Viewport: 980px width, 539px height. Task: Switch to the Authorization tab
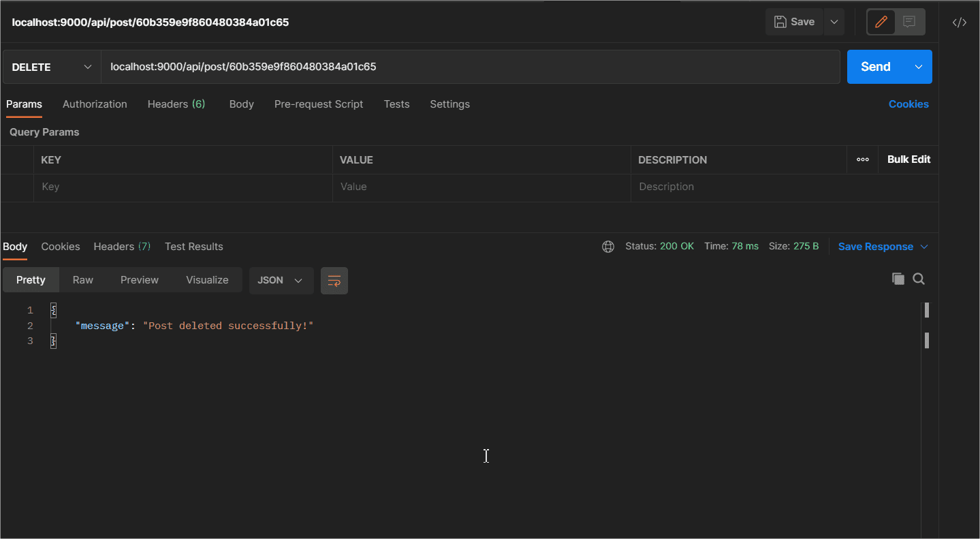coord(95,104)
